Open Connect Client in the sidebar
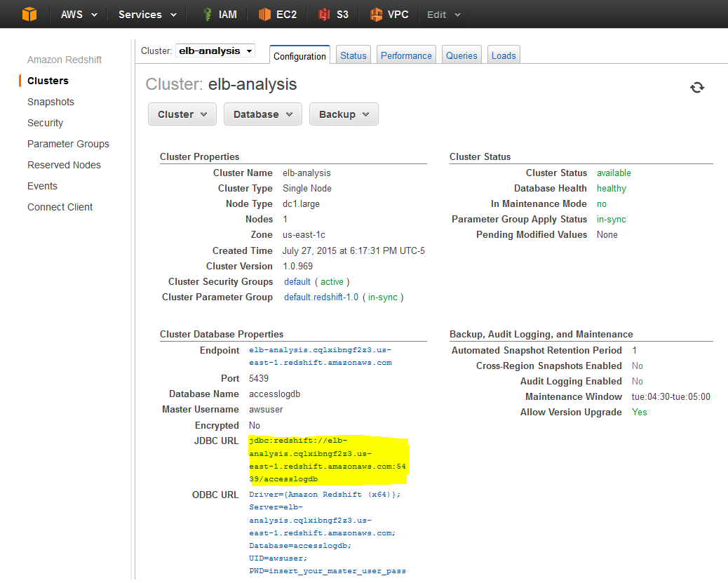Image resolution: width=728 pixels, height=583 pixels. 60,207
